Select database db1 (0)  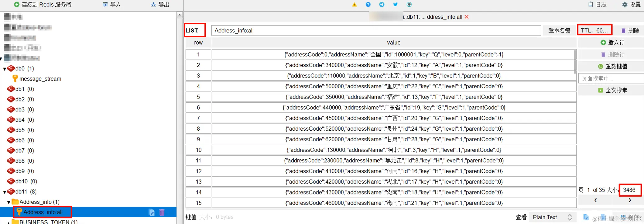pyautogui.click(x=21, y=89)
